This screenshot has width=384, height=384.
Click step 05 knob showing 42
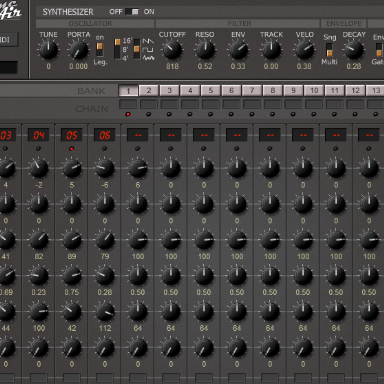pos(72,311)
